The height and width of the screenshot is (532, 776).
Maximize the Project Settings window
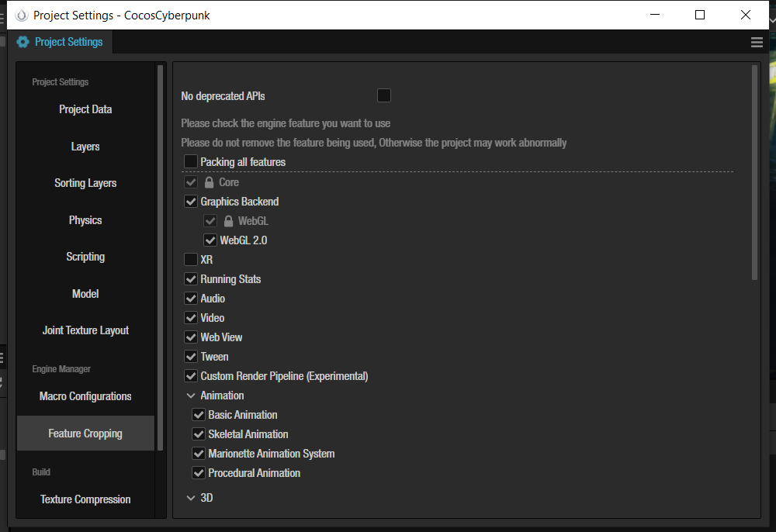pyautogui.click(x=700, y=15)
